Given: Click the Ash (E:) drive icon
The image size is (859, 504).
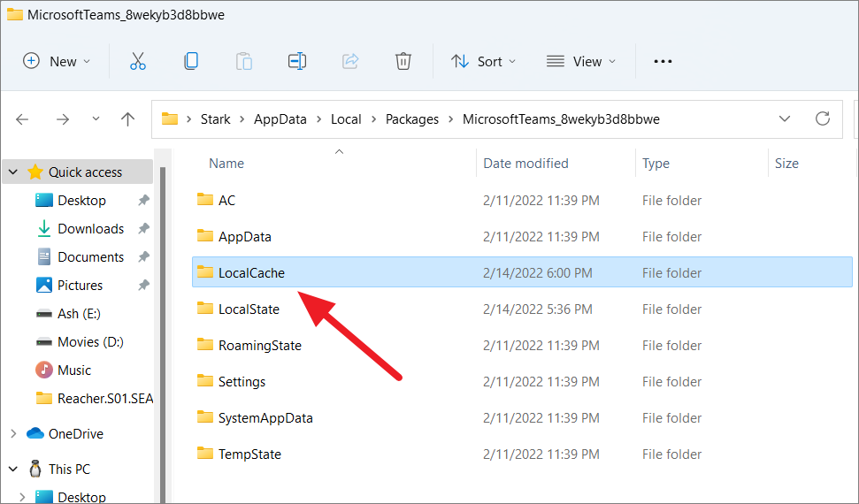Looking at the screenshot, I should coord(44,314).
